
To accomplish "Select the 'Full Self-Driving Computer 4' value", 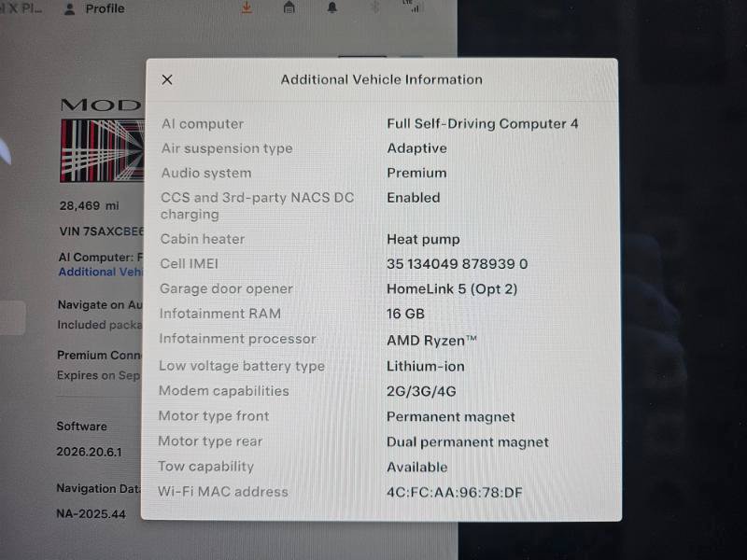I will (482, 124).
